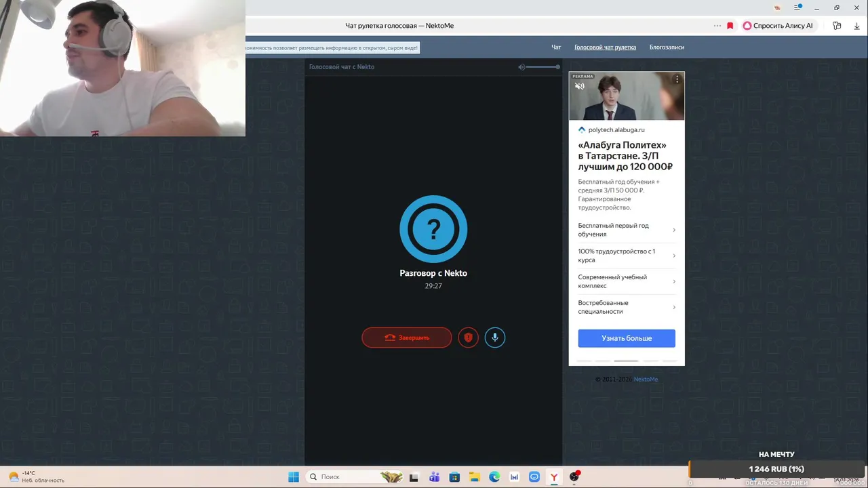Click the small avatar icon in title bar
Screen dimensions: 868x488
tap(777, 7)
